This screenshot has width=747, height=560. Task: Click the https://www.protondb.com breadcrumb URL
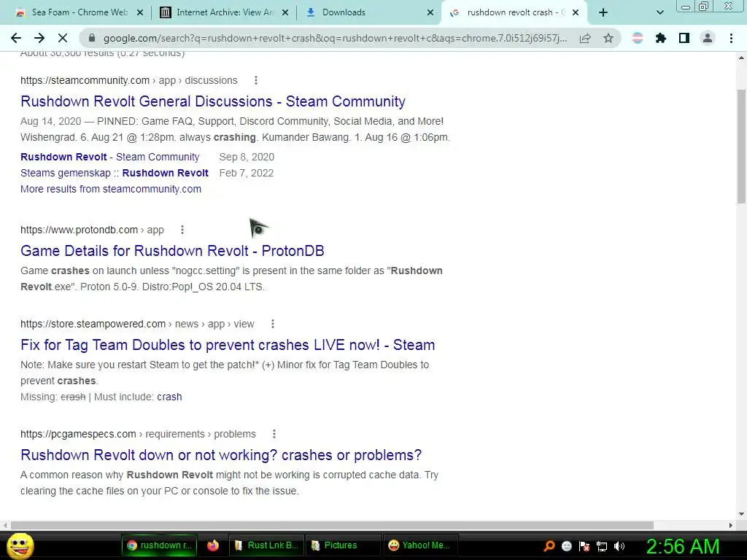tap(79, 230)
